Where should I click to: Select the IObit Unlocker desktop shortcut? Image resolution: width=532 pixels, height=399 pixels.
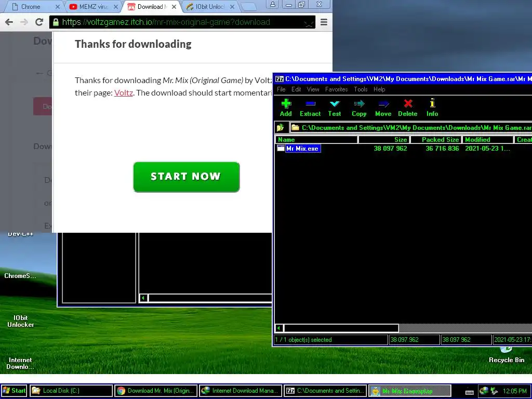[x=20, y=321]
